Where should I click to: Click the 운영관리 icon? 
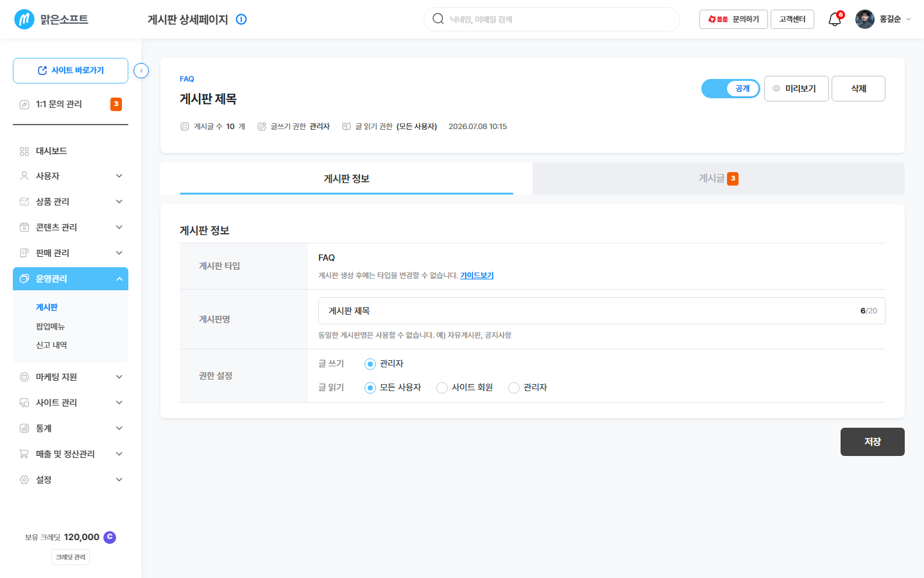24,279
